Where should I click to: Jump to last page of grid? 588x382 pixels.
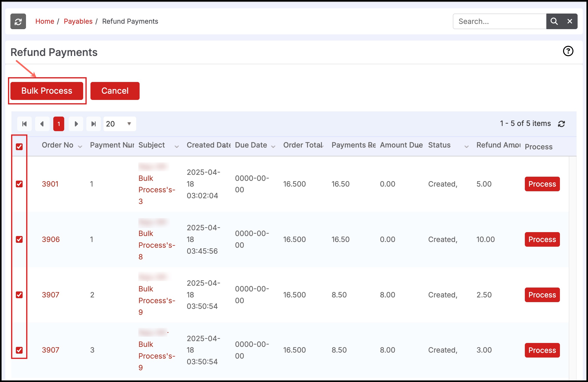94,124
